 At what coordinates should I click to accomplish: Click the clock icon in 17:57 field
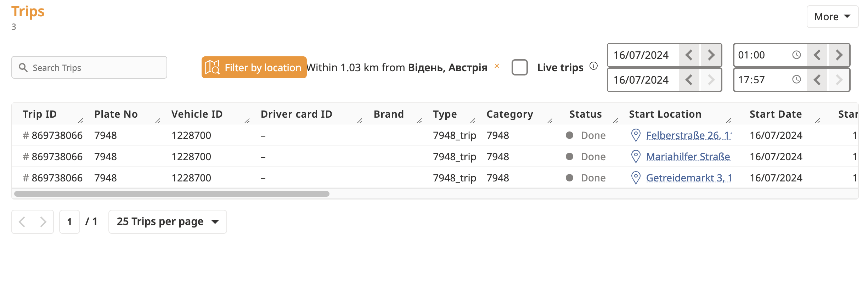click(x=796, y=79)
